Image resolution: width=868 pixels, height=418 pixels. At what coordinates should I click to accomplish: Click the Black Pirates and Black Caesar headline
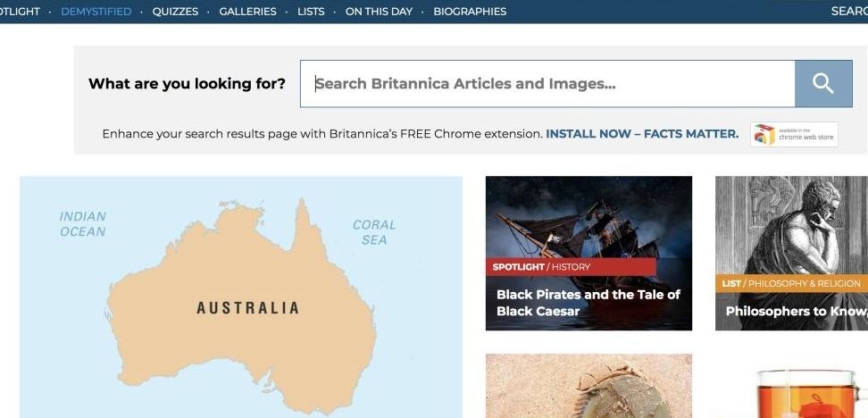588,303
